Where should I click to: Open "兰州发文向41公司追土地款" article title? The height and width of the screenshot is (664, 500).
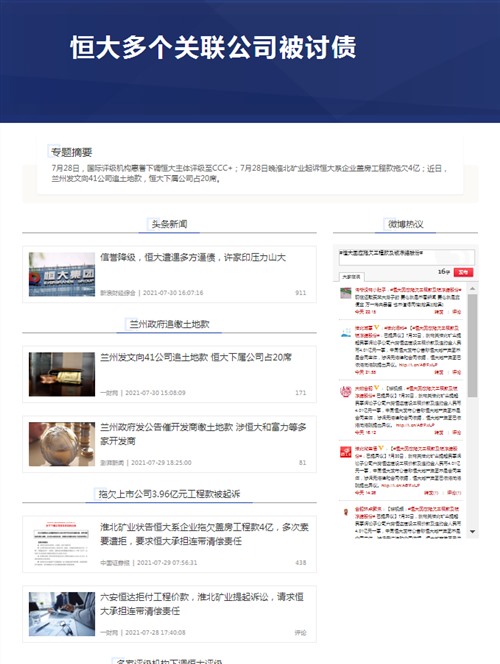(196, 357)
